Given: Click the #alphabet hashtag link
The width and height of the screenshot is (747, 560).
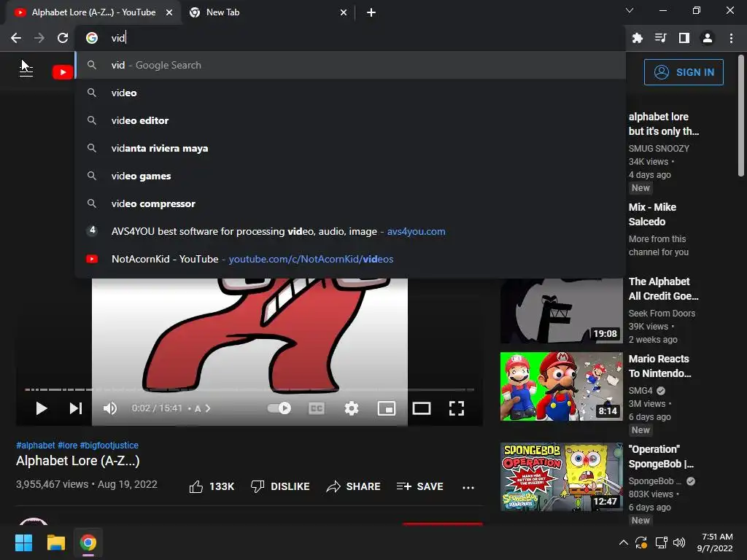Looking at the screenshot, I should [36, 446].
